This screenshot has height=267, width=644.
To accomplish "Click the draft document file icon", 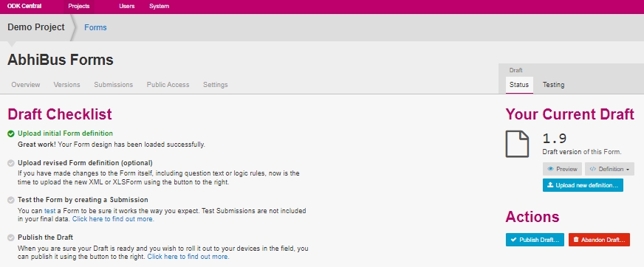I will click(x=517, y=144).
